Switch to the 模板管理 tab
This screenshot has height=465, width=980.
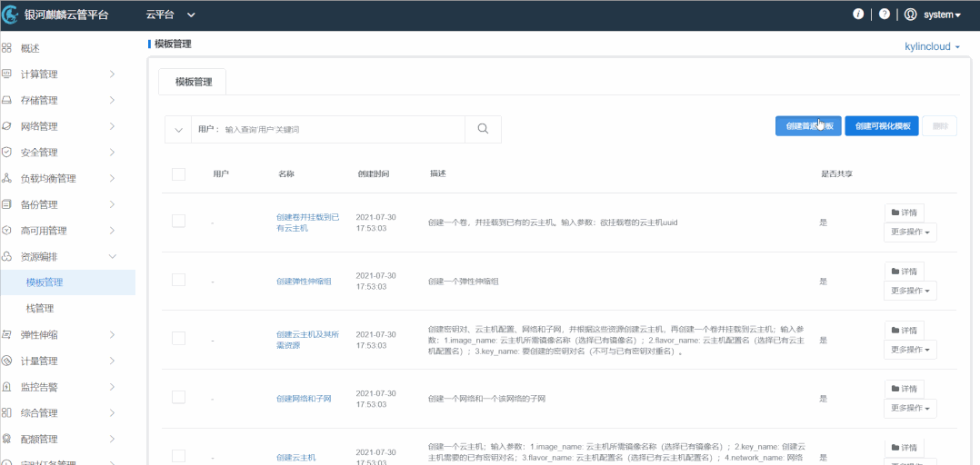(x=193, y=82)
